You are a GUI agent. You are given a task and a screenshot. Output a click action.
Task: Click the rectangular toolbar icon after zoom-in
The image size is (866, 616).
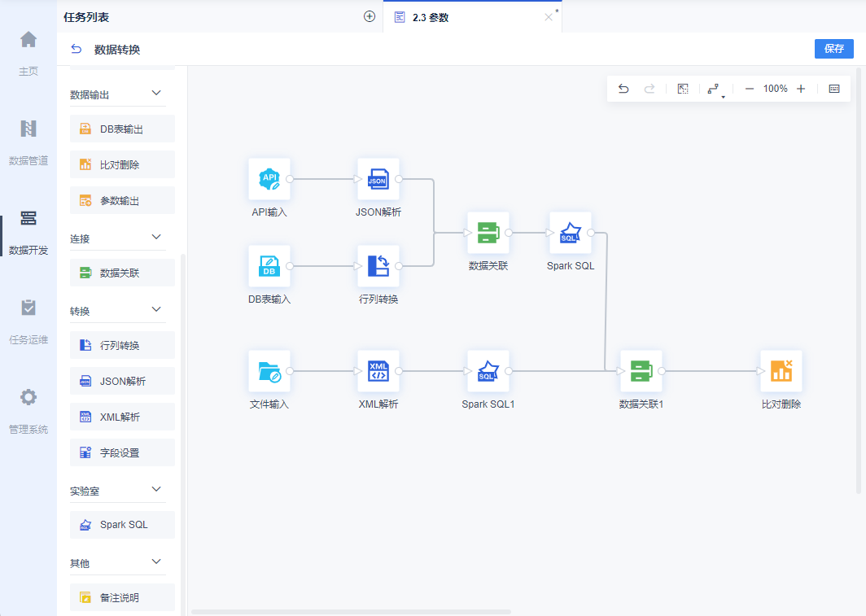point(834,89)
